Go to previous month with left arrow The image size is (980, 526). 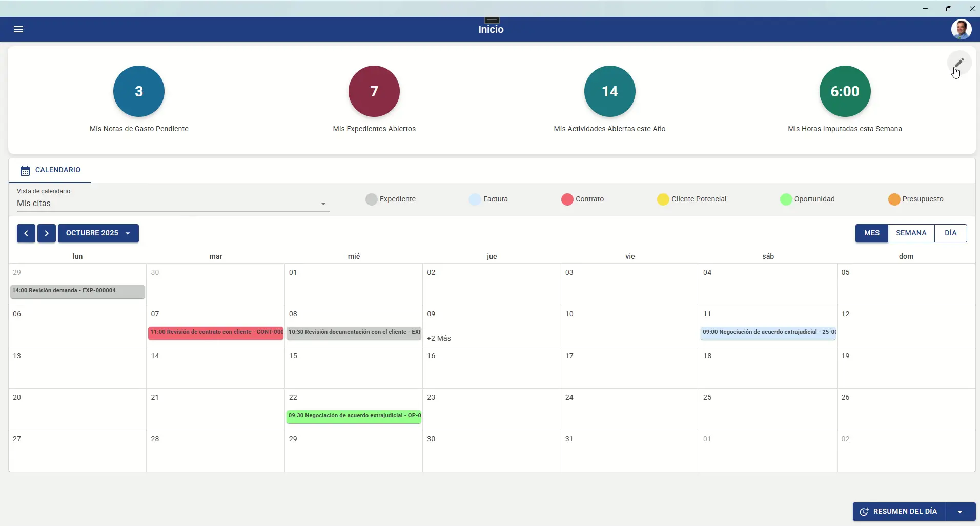click(x=26, y=233)
